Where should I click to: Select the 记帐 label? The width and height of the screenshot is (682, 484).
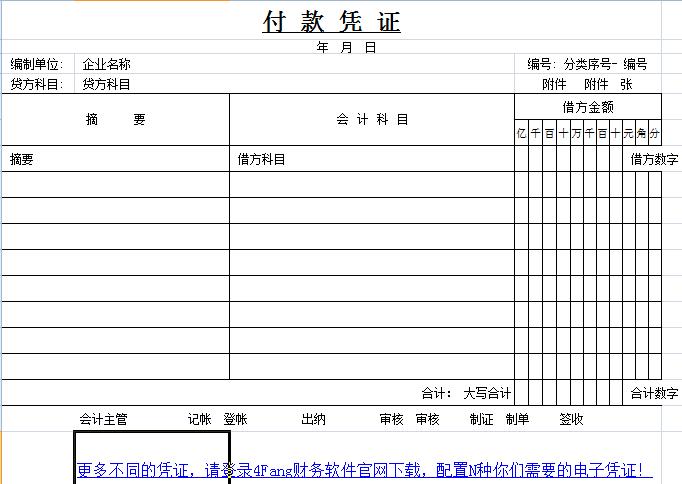point(200,419)
